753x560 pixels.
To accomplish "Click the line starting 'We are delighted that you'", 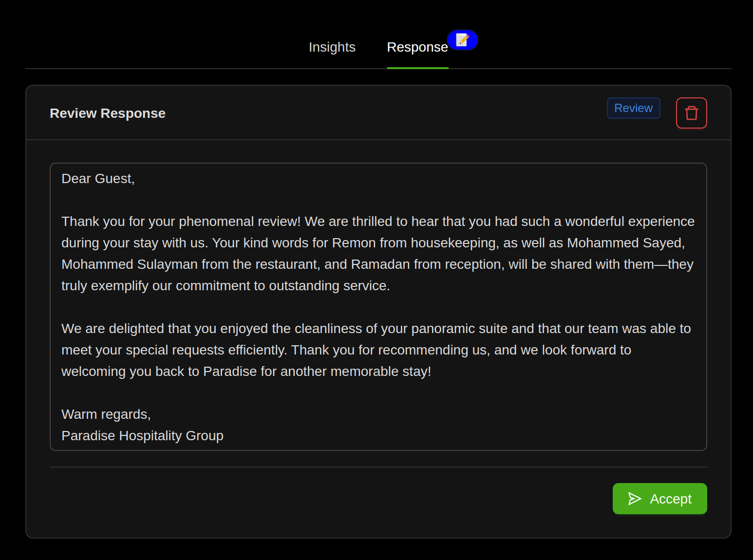I will pyautogui.click(x=376, y=329).
